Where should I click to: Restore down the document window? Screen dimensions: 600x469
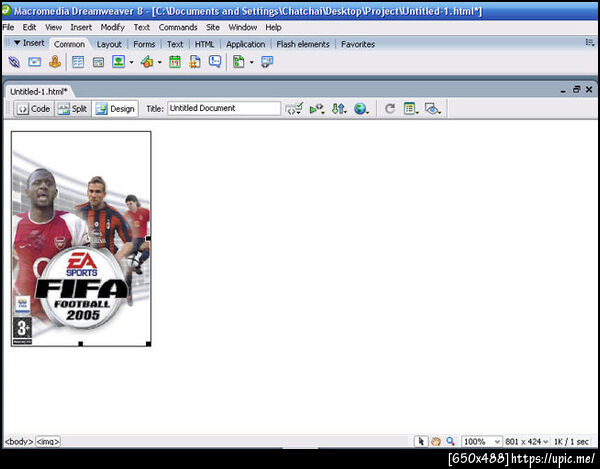[x=576, y=90]
